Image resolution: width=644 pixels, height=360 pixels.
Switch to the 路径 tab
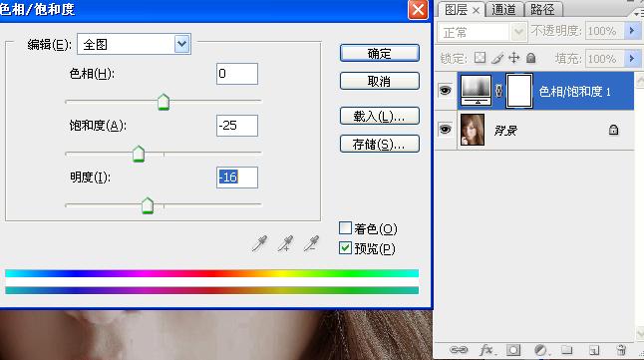click(542, 9)
